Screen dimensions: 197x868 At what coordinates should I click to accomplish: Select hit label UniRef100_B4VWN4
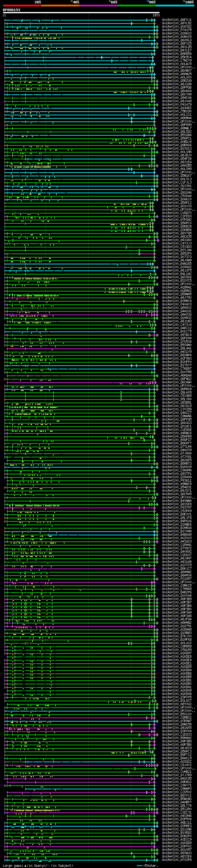click(x=177, y=501)
